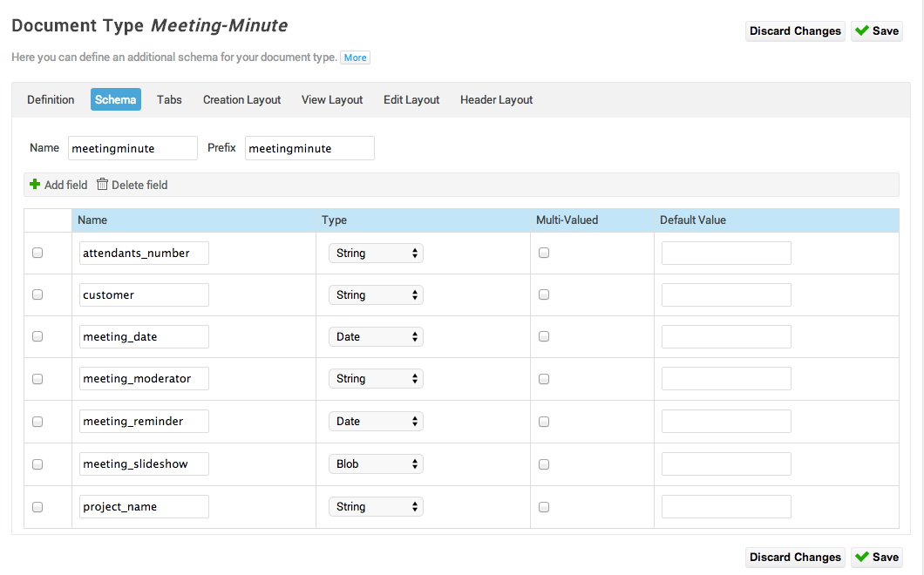
Task: Select the Schema tab
Action: click(x=115, y=99)
